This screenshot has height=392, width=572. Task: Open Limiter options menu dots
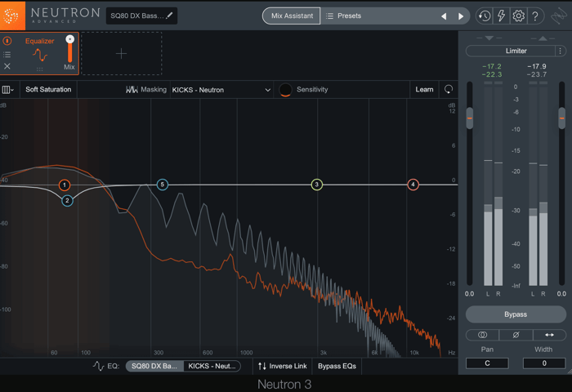(x=561, y=51)
